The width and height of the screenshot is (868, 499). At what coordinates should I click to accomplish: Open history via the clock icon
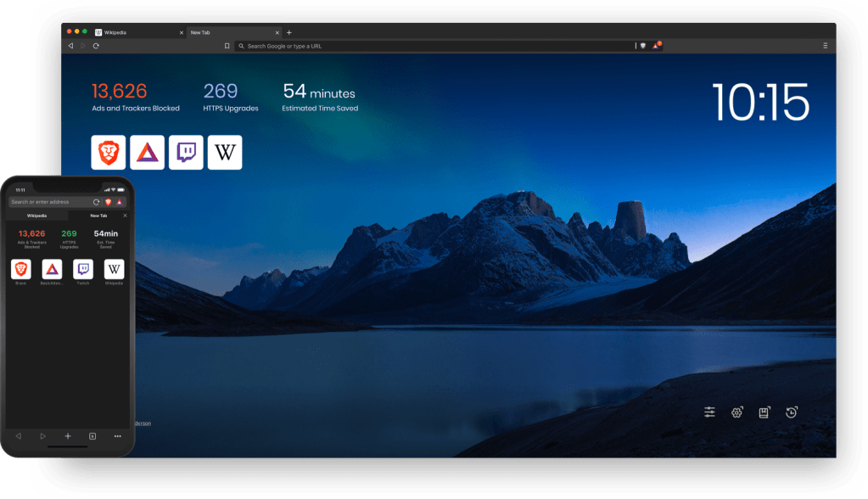pos(790,413)
